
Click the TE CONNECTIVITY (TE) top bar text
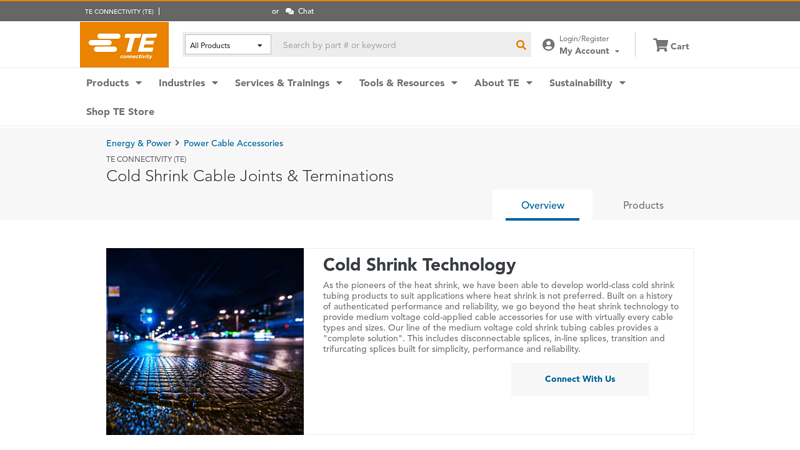point(119,11)
